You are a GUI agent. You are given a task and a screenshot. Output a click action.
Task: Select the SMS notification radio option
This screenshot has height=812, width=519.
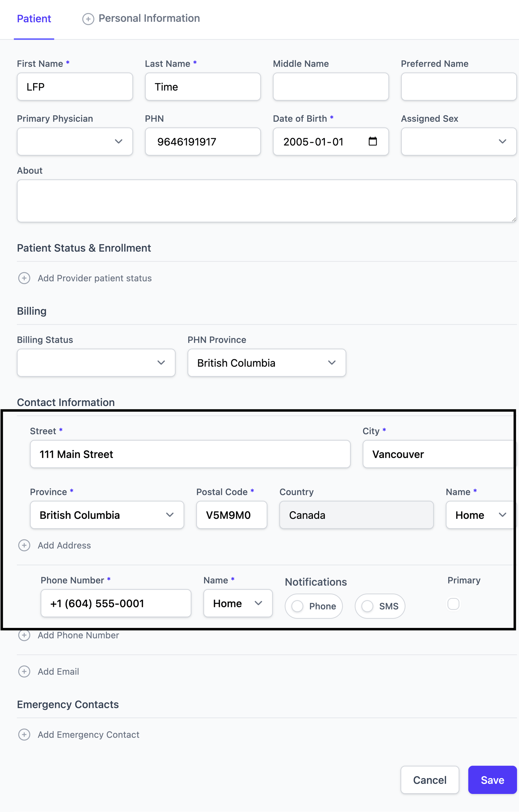click(x=367, y=606)
